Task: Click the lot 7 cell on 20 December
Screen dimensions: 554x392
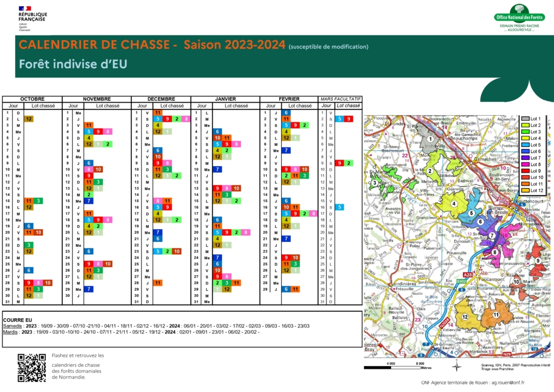Action: [158, 232]
